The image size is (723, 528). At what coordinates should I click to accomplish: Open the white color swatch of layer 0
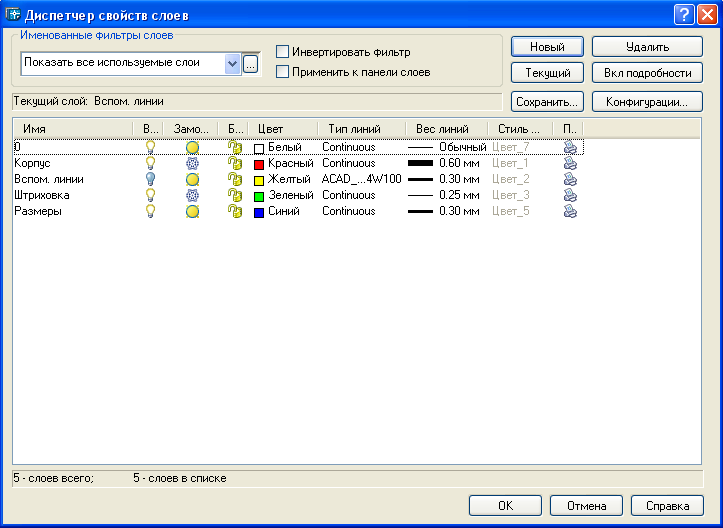(259, 148)
